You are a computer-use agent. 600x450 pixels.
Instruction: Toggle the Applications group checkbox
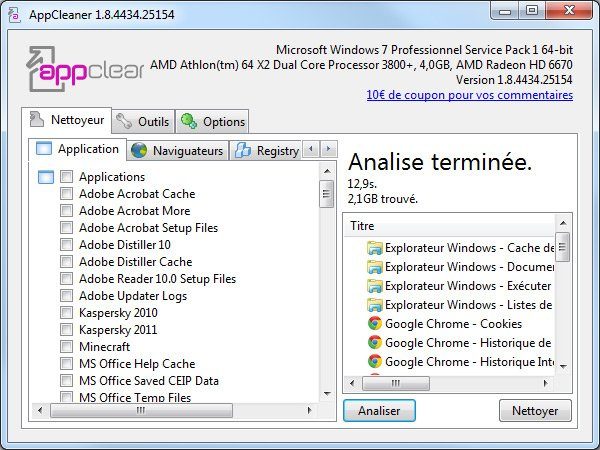click(67, 177)
